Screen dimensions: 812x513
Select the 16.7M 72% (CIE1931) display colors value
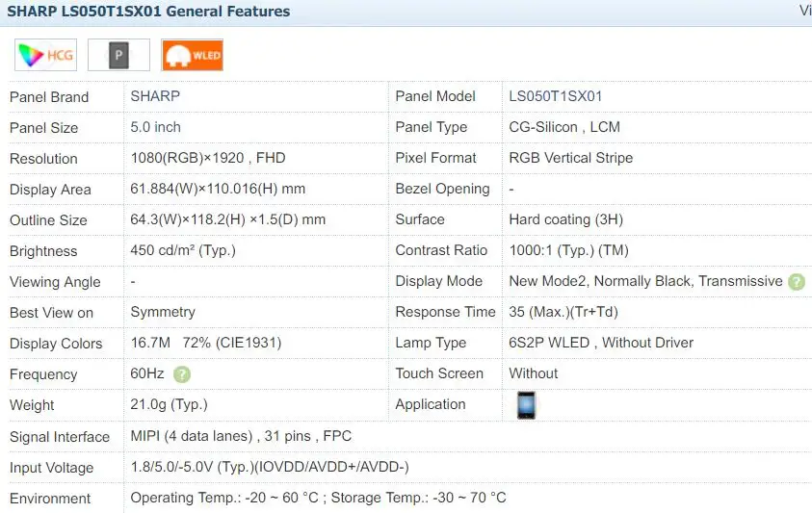(206, 343)
